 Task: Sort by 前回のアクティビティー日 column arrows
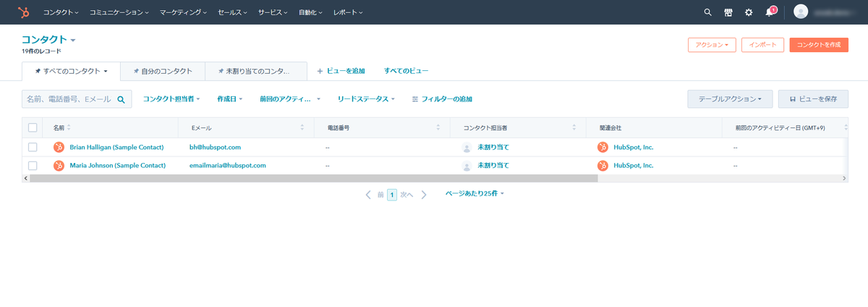(x=846, y=127)
